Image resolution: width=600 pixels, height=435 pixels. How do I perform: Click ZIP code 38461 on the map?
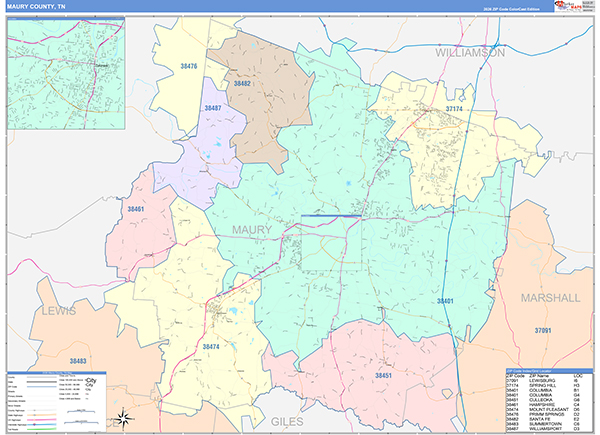click(135, 209)
